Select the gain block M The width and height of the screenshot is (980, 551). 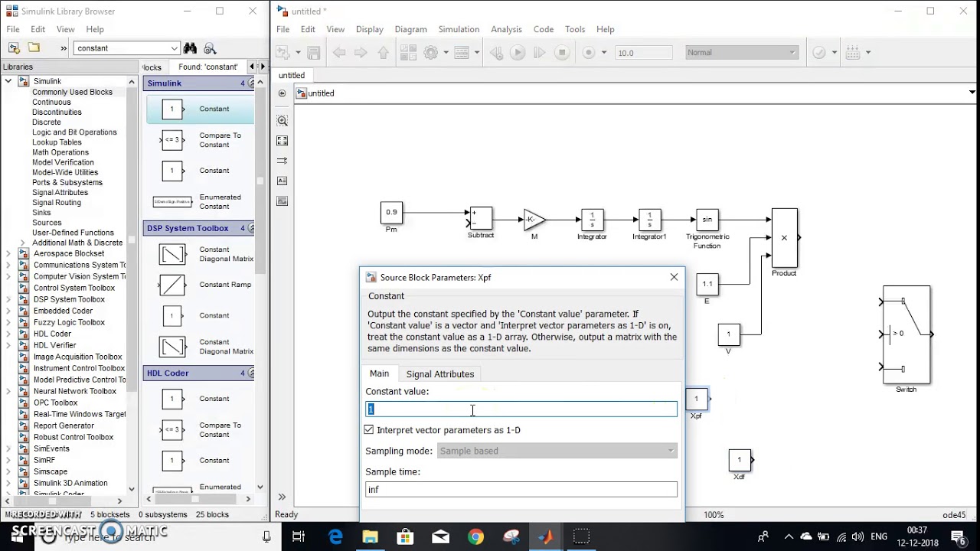534,220
